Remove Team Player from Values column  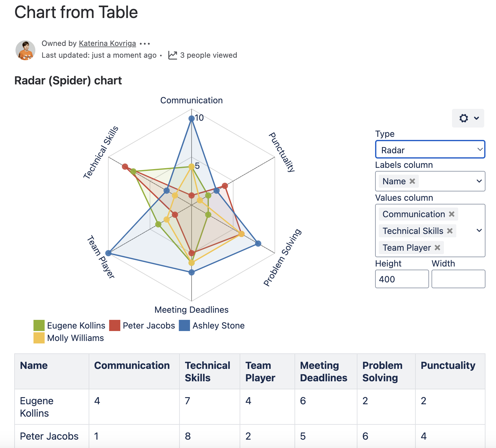[x=437, y=248]
